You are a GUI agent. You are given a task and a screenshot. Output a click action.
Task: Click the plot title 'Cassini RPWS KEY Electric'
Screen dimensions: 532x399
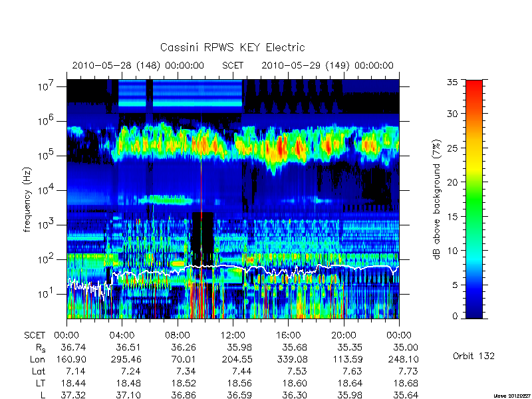tap(232, 47)
